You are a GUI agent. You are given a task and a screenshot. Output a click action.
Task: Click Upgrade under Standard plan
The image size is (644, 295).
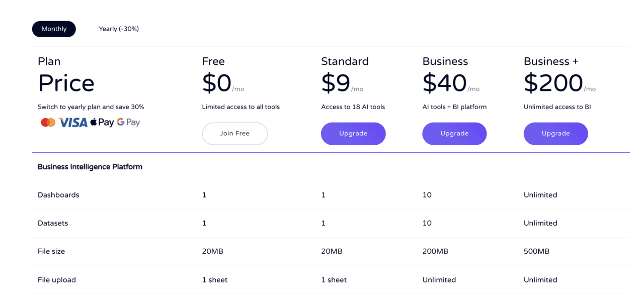(353, 134)
